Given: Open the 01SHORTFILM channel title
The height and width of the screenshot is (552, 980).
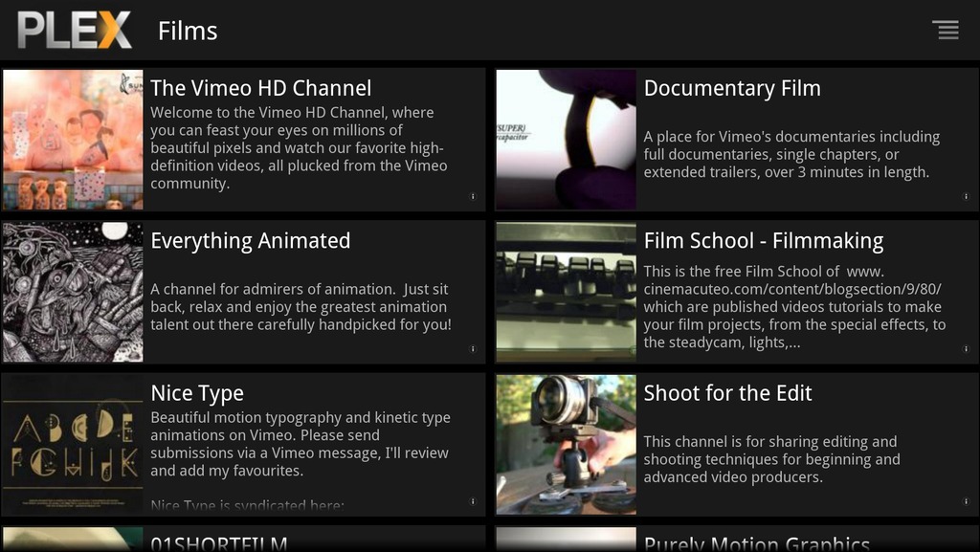Looking at the screenshot, I should [x=219, y=543].
